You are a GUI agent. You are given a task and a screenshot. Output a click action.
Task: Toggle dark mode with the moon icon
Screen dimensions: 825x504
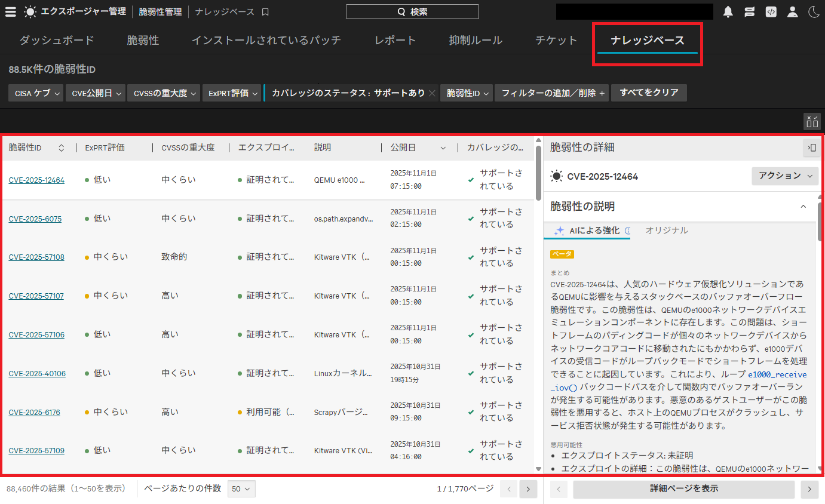click(813, 12)
